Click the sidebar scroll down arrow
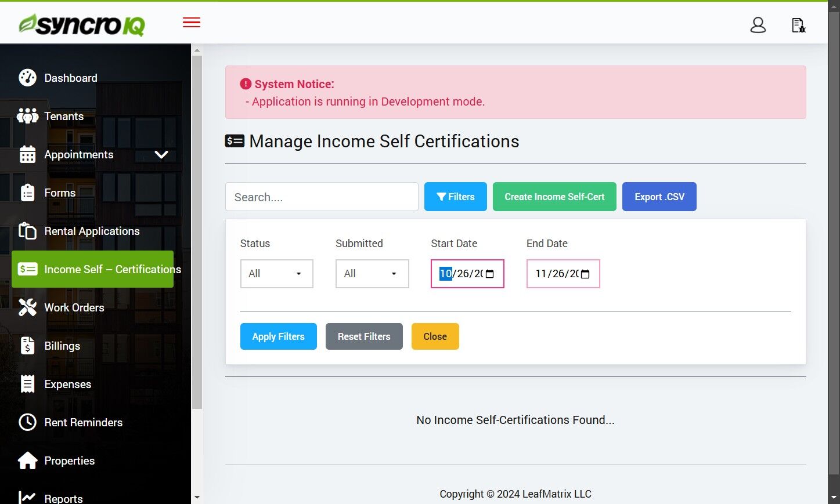Viewport: 840px width, 504px height. 197,497
